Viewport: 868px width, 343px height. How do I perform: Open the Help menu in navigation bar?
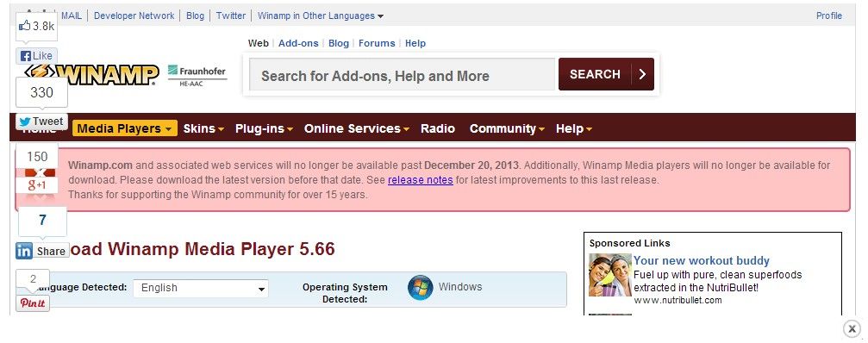pos(574,128)
